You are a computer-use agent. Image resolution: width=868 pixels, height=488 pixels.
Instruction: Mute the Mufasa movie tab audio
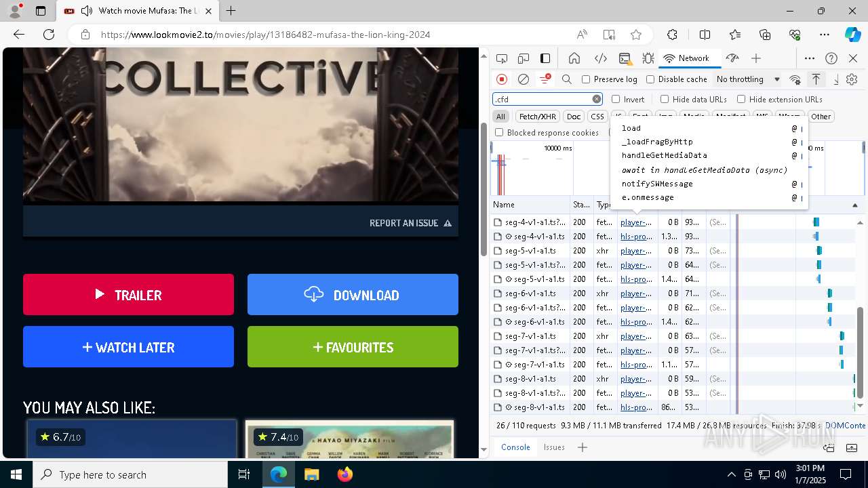click(86, 11)
